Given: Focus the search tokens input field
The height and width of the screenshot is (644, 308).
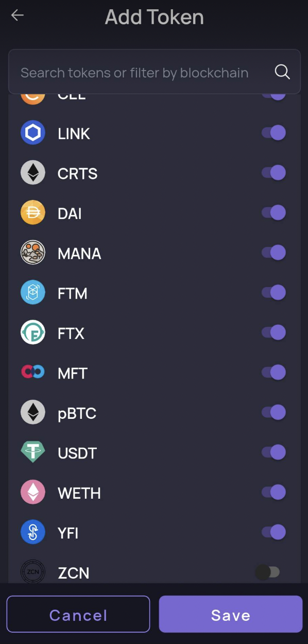Looking at the screenshot, I should tap(155, 72).
